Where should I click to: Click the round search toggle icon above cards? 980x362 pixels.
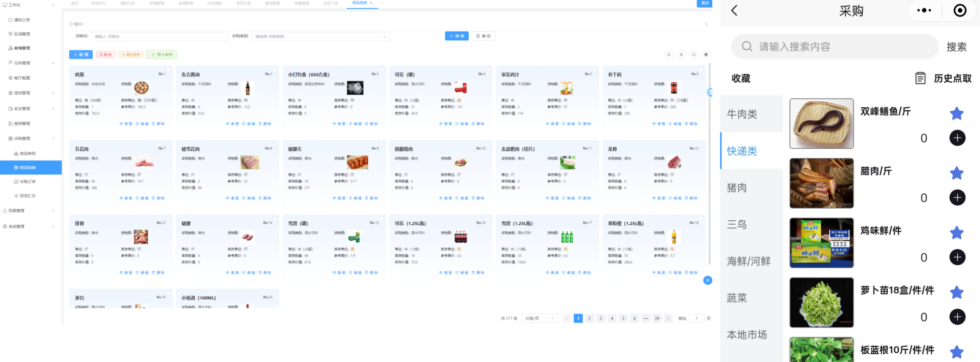point(694,55)
